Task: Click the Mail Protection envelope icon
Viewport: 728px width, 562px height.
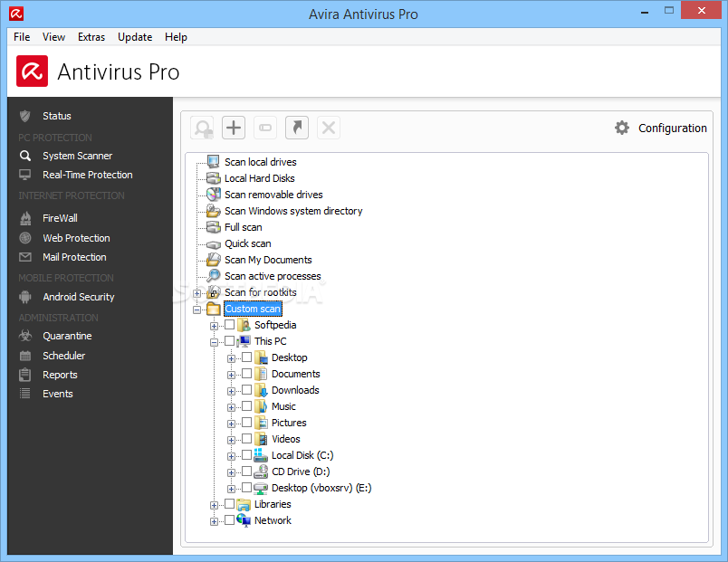Action: pos(25,257)
